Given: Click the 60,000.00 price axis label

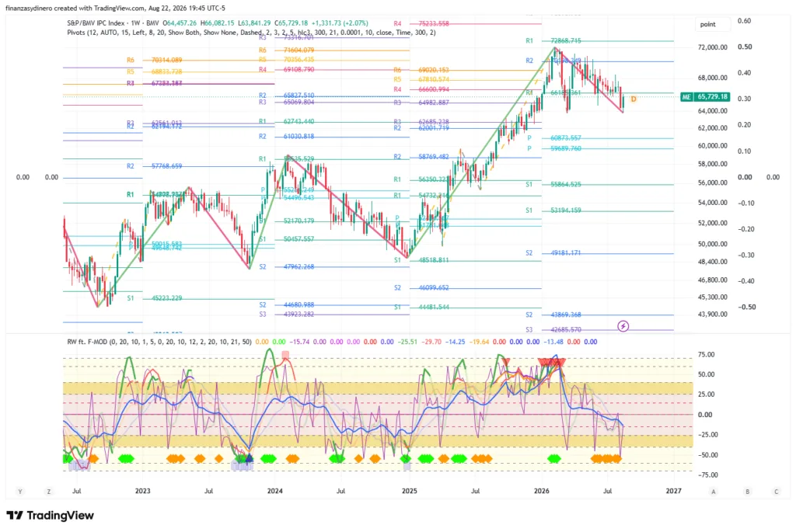Looking at the screenshot, I should tap(713, 145).
